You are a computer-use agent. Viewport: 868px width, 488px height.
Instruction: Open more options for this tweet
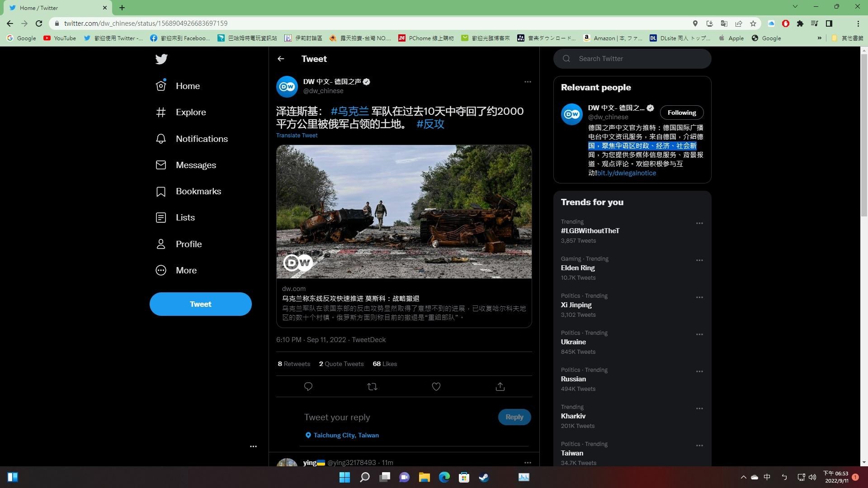click(528, 82)
